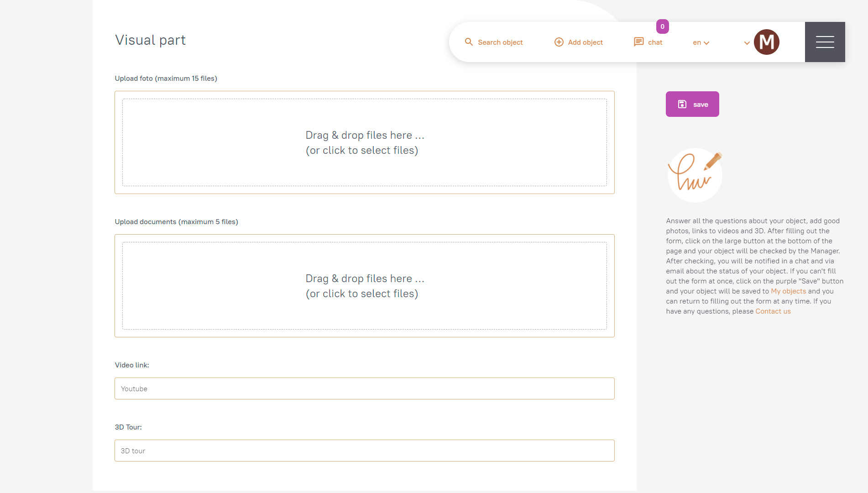Click the documents upload drop zone
Screen dimensions: 868x493
coord(364,286)
